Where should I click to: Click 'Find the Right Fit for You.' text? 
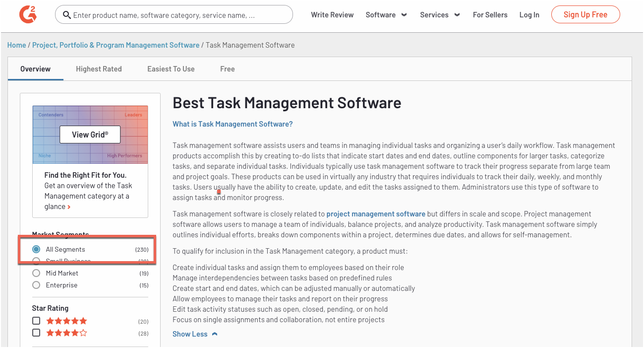tap(85, 175)
